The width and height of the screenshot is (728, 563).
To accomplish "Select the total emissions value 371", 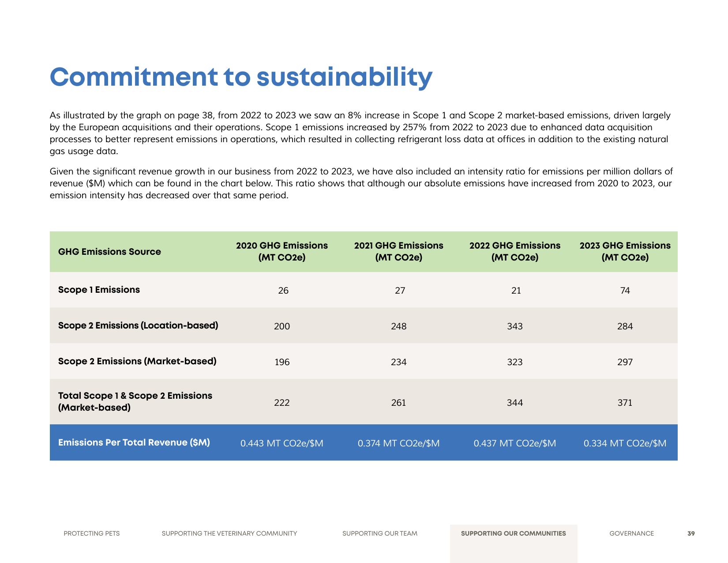I will pos(625,403).
